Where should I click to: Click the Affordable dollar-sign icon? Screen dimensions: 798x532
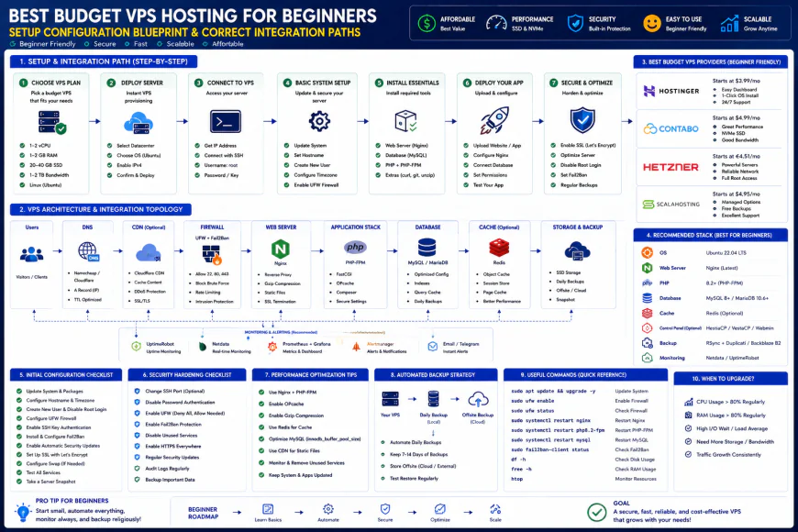(427, 24)
